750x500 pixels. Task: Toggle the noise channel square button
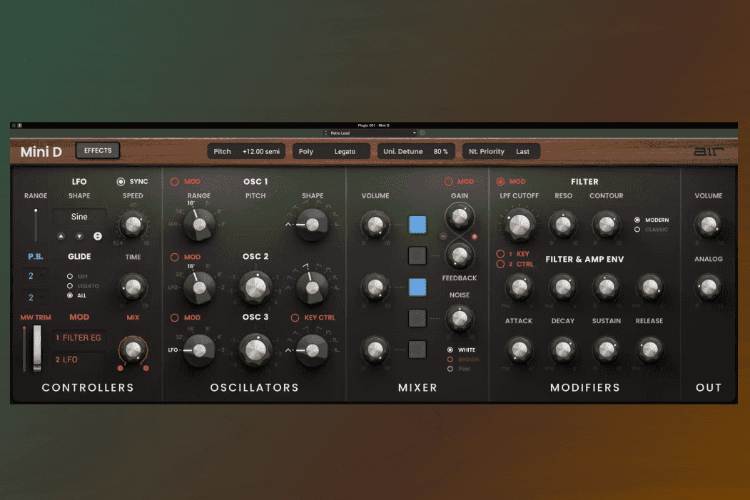(418, 318)
